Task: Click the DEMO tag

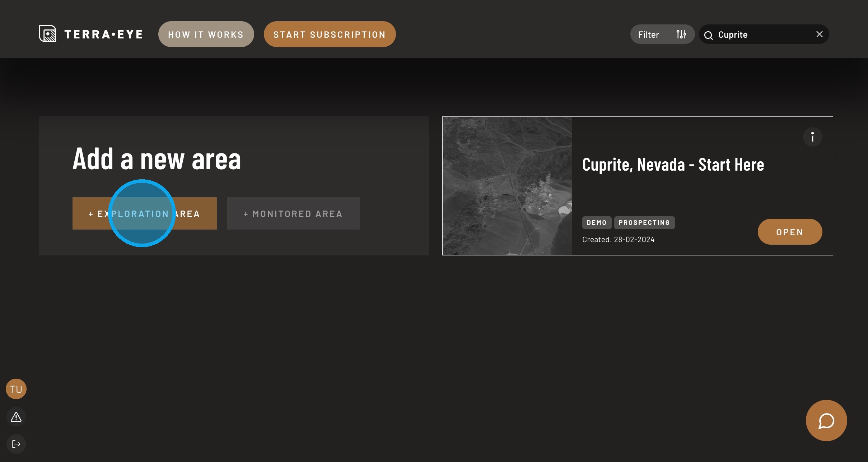Action: click(x=597, y=223)
